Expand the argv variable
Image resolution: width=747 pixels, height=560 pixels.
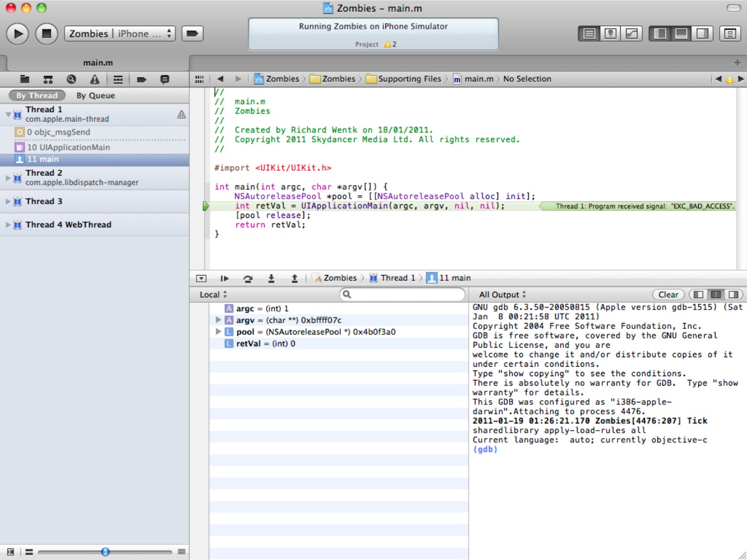[x=218, y=320]
